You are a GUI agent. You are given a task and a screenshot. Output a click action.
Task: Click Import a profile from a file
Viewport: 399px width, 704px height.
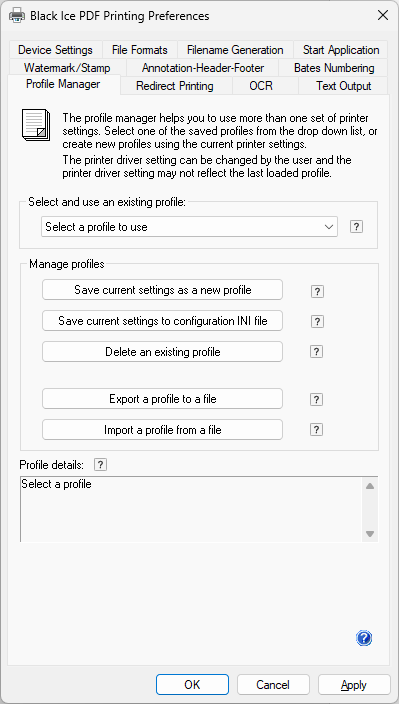tap(162, 430)
